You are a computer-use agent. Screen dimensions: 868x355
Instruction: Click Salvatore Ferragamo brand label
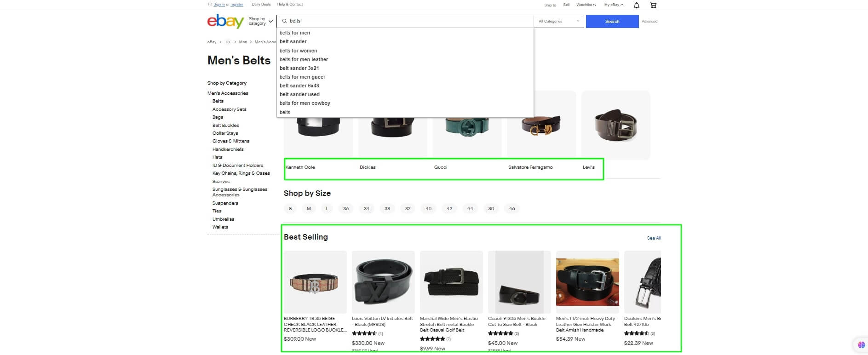530,167
